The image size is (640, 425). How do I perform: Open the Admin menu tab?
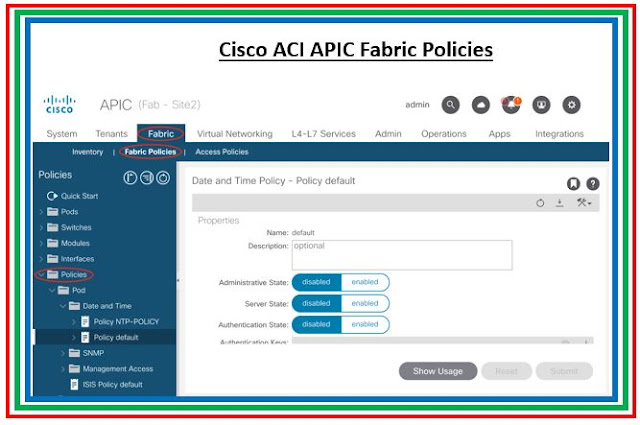coord(388,134)
